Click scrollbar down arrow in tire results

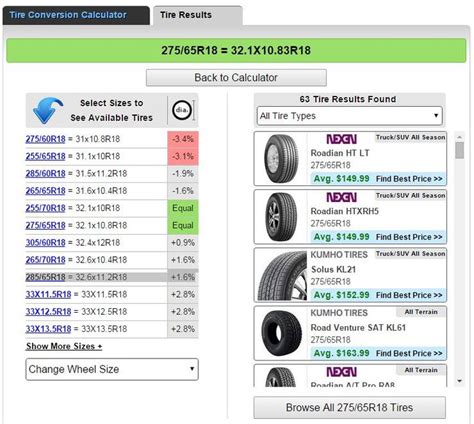coord(460,381)
